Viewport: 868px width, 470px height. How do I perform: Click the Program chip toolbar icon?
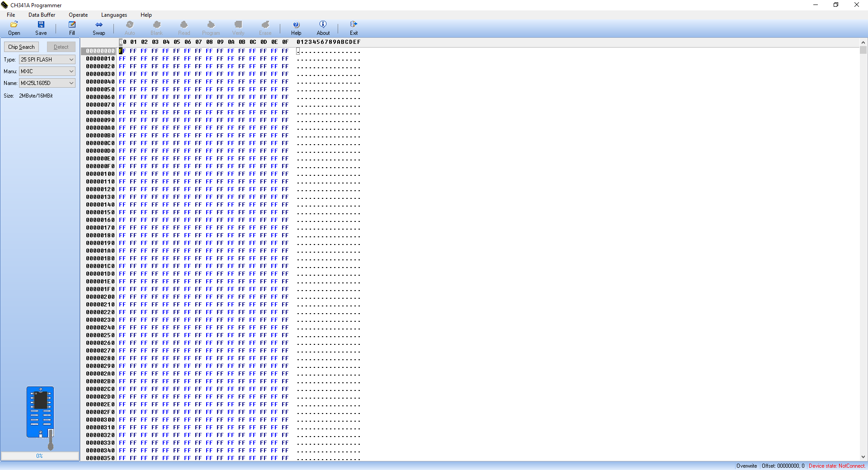(211, 28)
